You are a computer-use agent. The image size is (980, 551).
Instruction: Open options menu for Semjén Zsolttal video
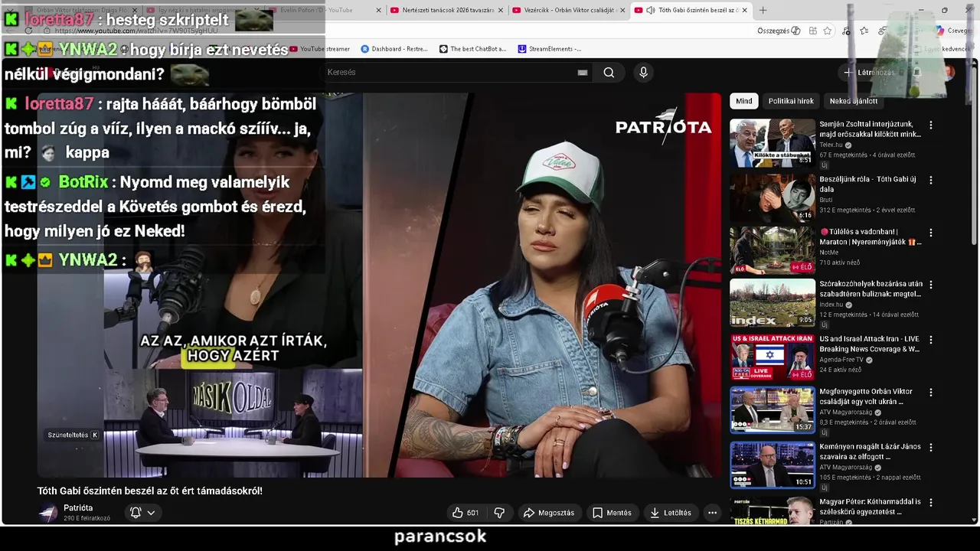tap(931, 125)
